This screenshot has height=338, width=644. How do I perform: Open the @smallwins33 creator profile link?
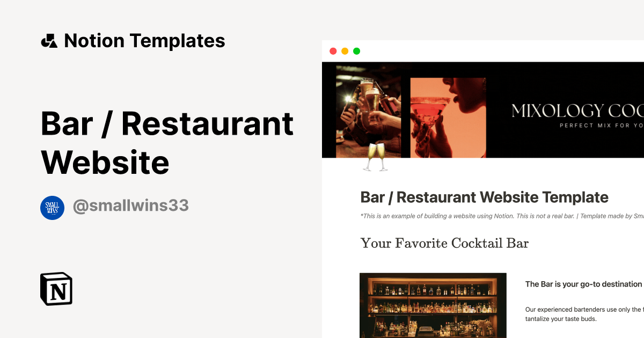pos(130,206)
